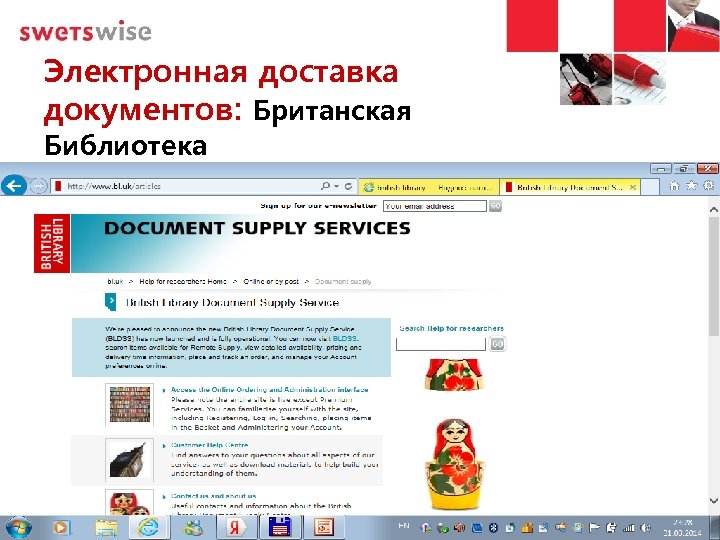
Task: Click the Internet Explorer taskbar icon
Action: point(149,527)
